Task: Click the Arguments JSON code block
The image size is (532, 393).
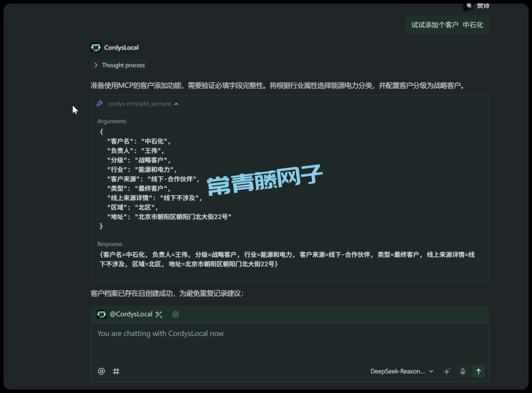Action: [165, 179]
